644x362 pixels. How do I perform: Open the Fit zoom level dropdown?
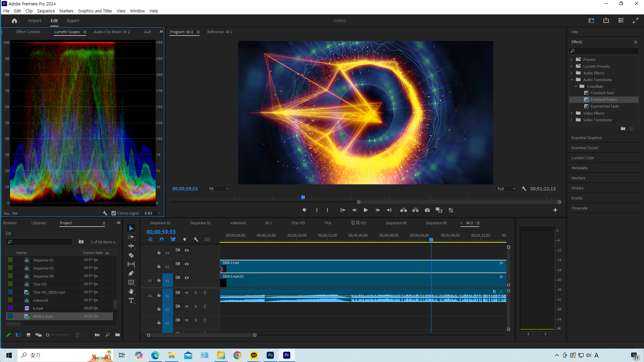point(219,189)
